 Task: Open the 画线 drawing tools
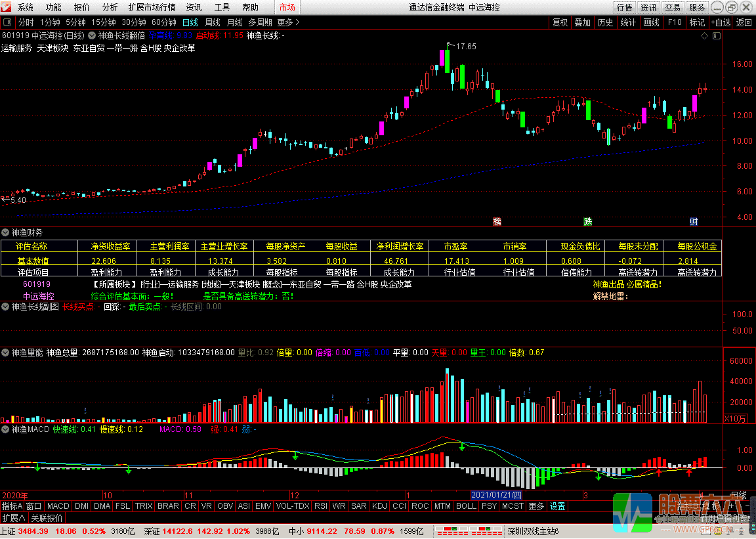(x=651, y=22)
